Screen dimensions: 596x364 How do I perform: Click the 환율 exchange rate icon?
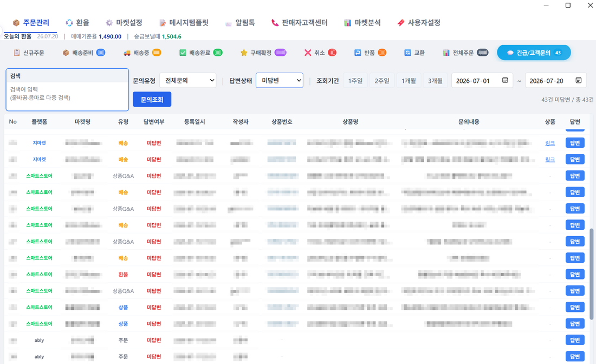(69, 23)
